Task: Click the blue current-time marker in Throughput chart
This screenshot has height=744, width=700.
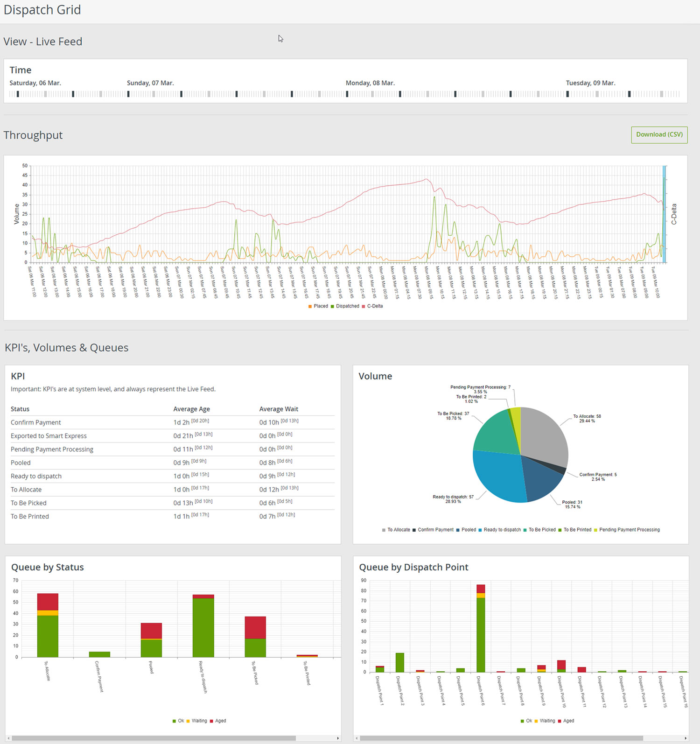Action: click(664, 214)
